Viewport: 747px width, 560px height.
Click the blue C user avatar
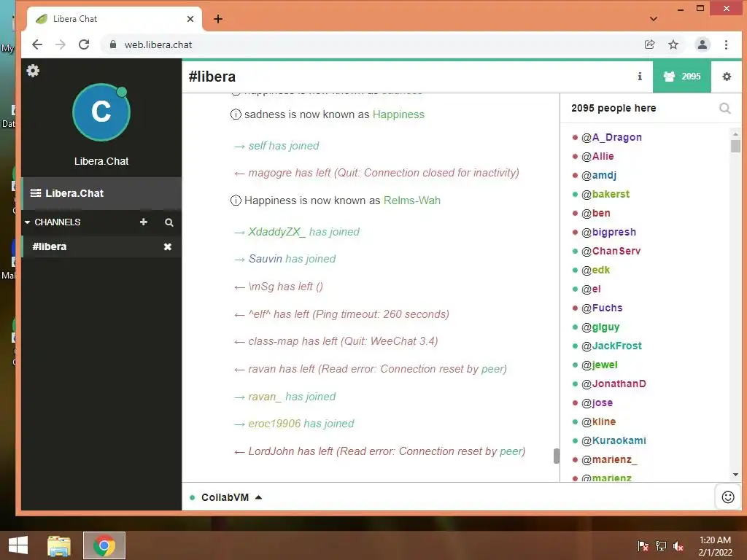tap(101, 112)
